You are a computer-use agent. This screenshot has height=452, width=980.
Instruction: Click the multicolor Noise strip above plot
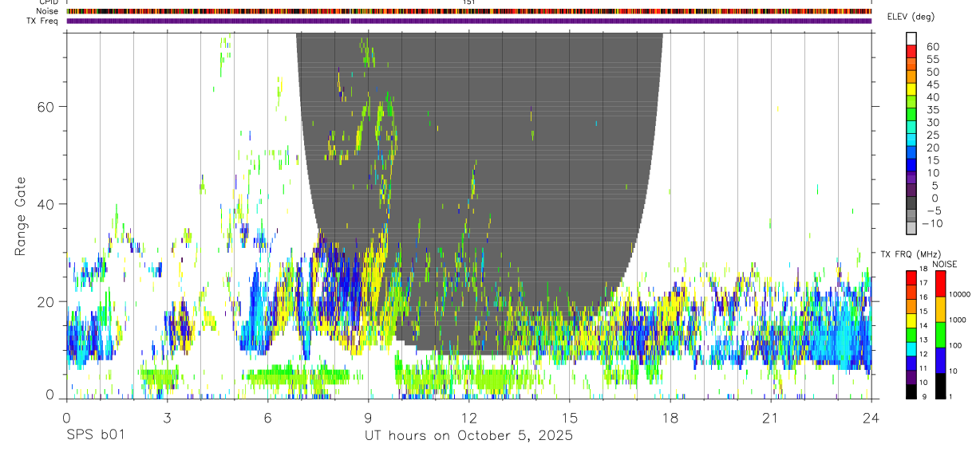(x=469, y=11)
